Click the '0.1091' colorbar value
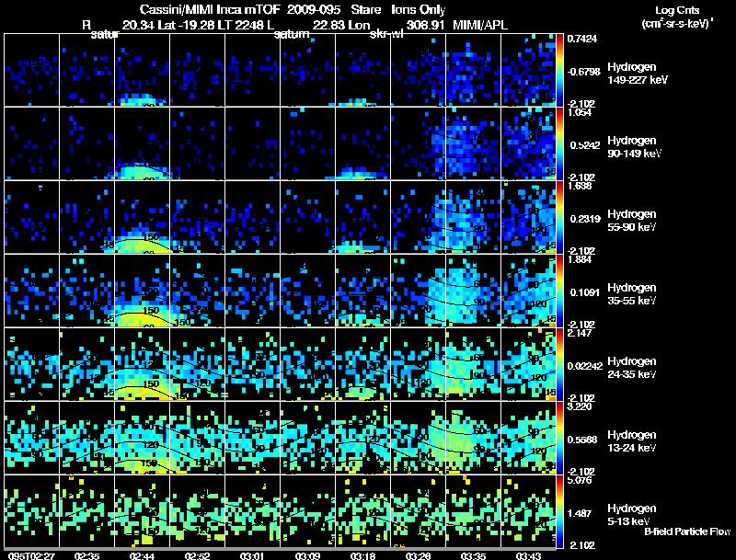The image size is (736, 560). (x=585, y=292)
